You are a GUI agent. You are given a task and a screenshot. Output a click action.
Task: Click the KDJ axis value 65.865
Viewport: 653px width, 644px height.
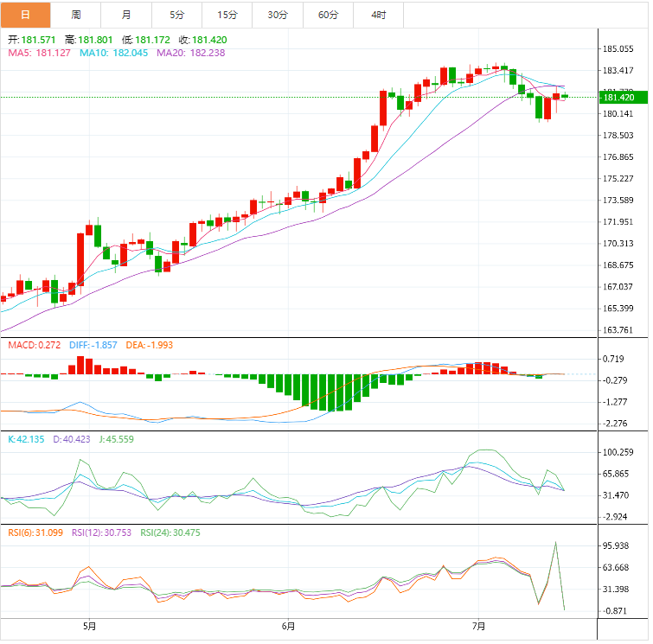click(x=616, y=475)
